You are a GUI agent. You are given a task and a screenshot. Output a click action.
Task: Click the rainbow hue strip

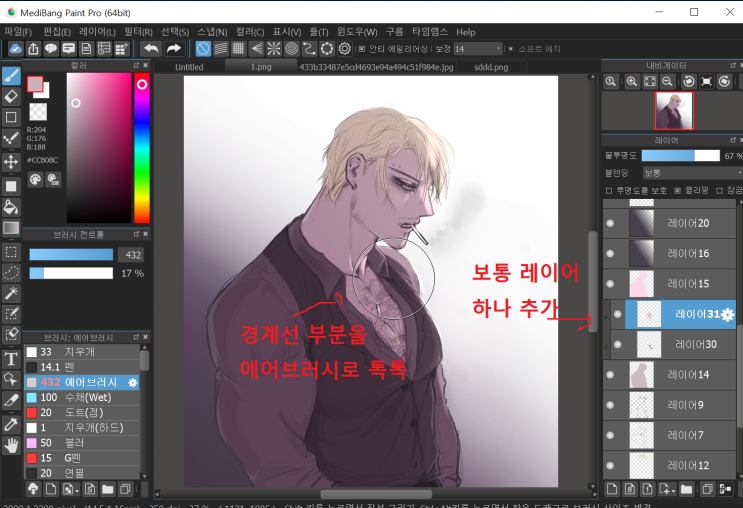142,148
